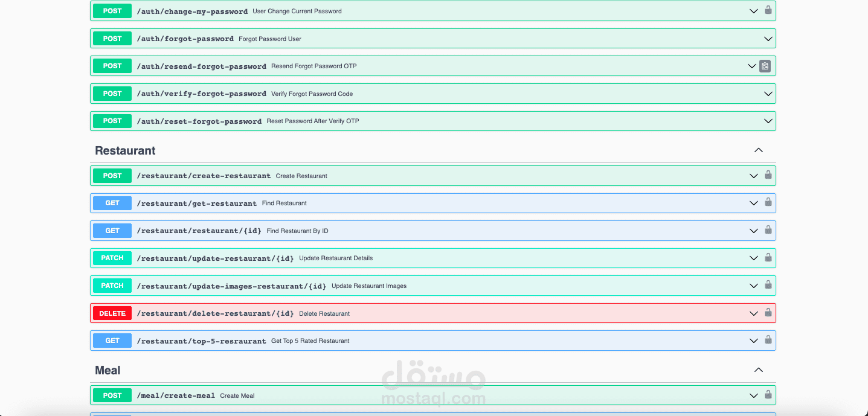This screenshot has width=868, height=416.
Task: Collapse the Meal section
Action: coord(759,370)
